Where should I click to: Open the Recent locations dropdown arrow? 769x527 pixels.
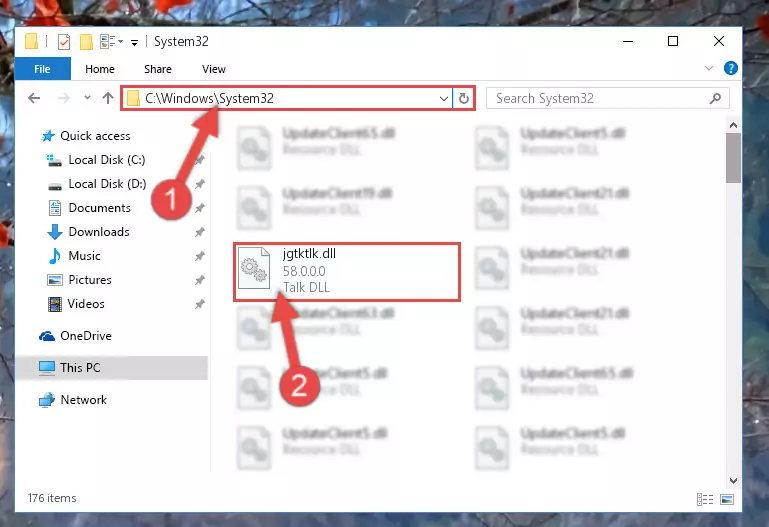[x=87, y=98]
